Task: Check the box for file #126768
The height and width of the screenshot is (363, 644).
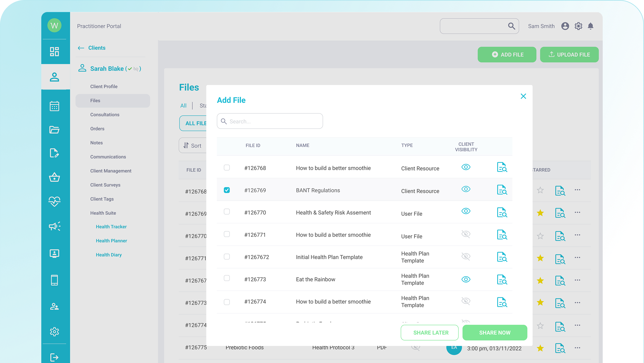Action: (227, 168)
